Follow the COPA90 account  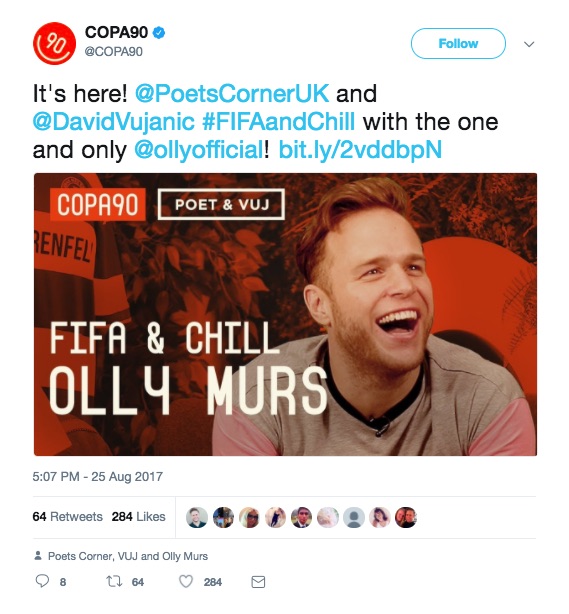(458, 43)
